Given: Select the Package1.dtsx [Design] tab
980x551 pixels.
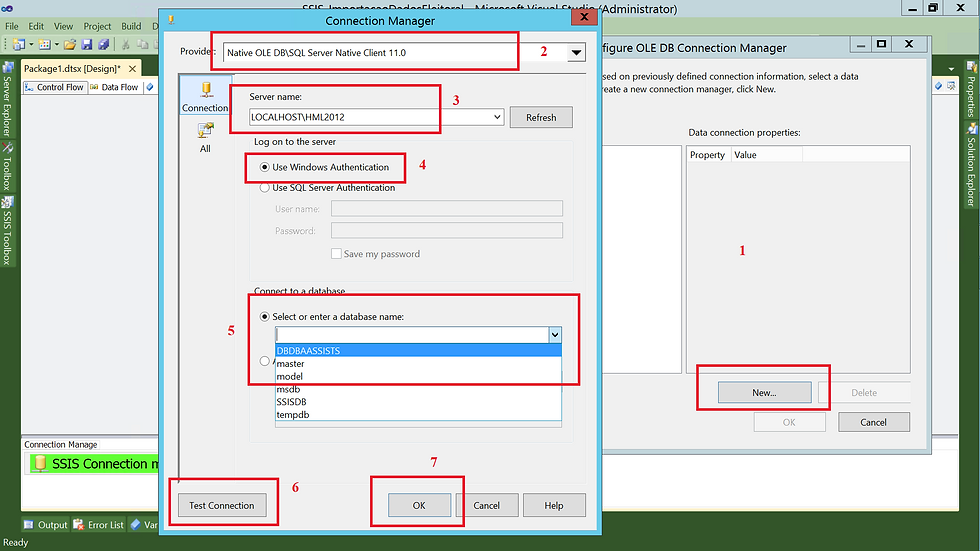Looking at the screenshot, I should coord(72,69).
